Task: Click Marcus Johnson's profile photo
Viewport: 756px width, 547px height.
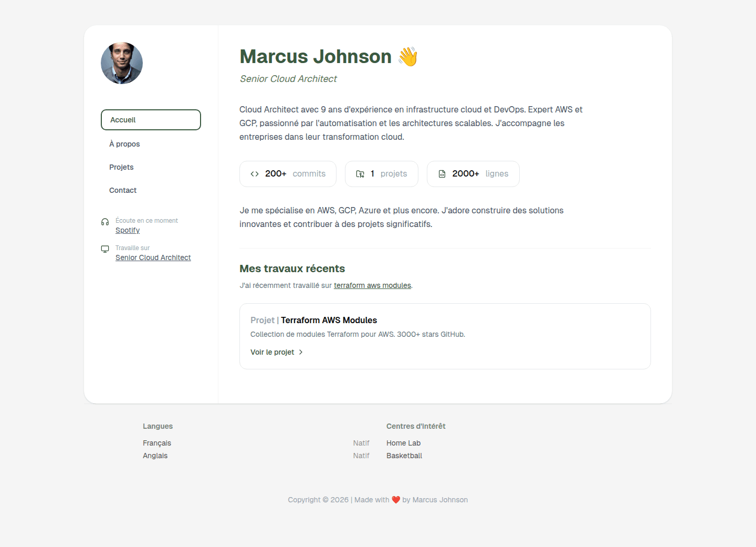Action: click(x=122, y=63)
